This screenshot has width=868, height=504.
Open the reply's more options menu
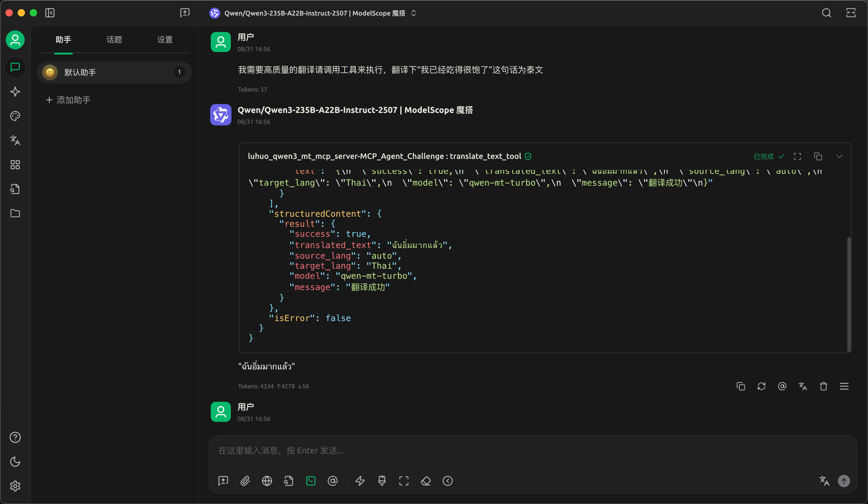point(844,387)
